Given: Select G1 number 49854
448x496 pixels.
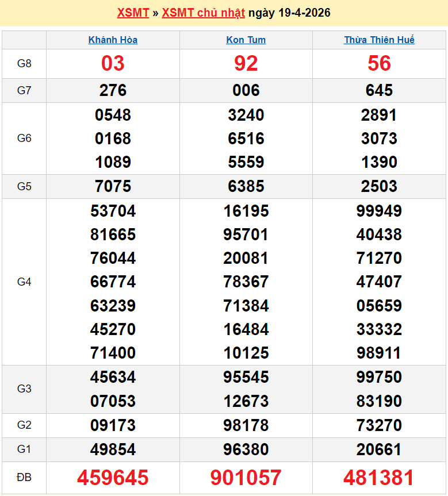Looking at the screenshot, I should tap(113, 449).
